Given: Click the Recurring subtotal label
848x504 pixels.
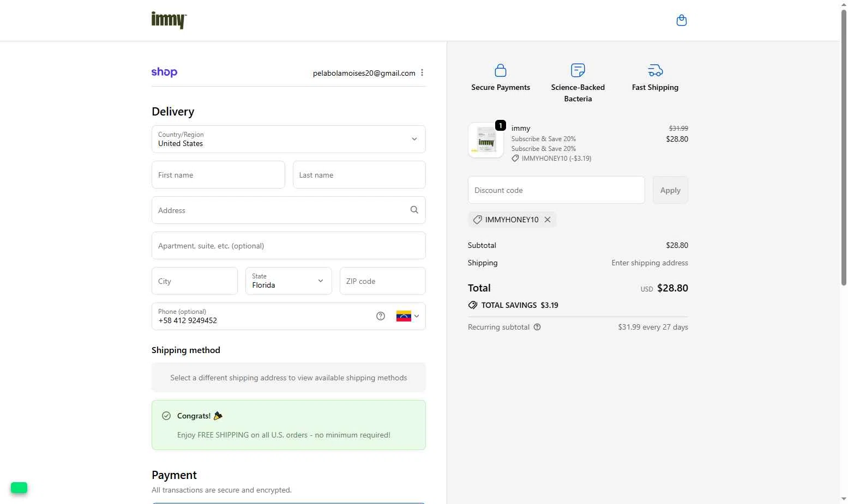Looking at the screenshot, I should 498,327.
